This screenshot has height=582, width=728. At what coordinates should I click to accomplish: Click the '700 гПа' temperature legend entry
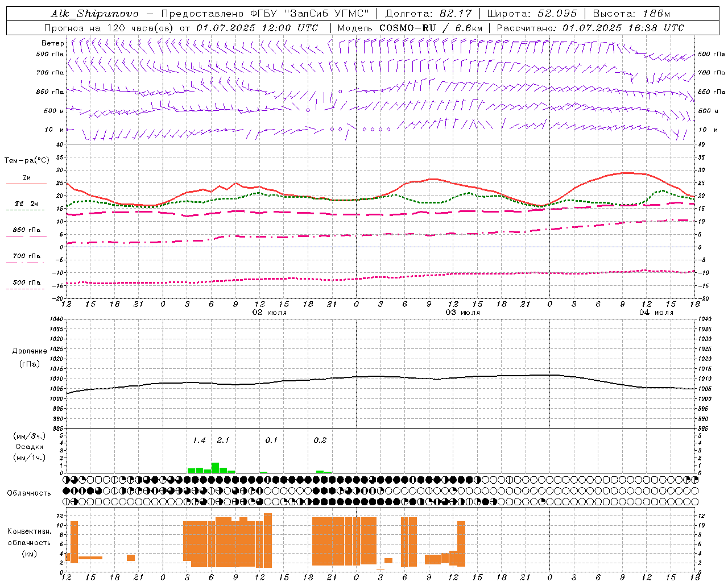(x=27, y=256)
